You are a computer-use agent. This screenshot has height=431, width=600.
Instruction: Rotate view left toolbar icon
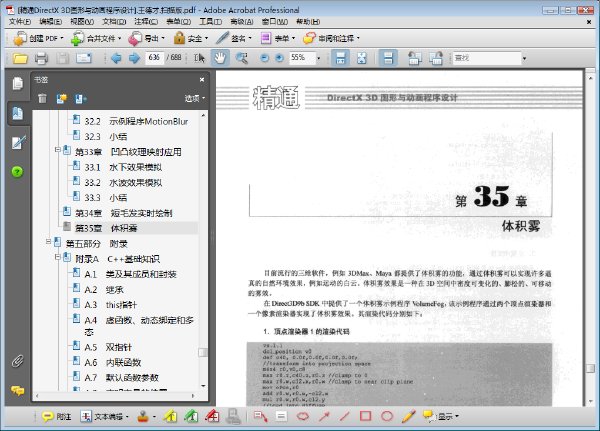click(x=415, y=58)
